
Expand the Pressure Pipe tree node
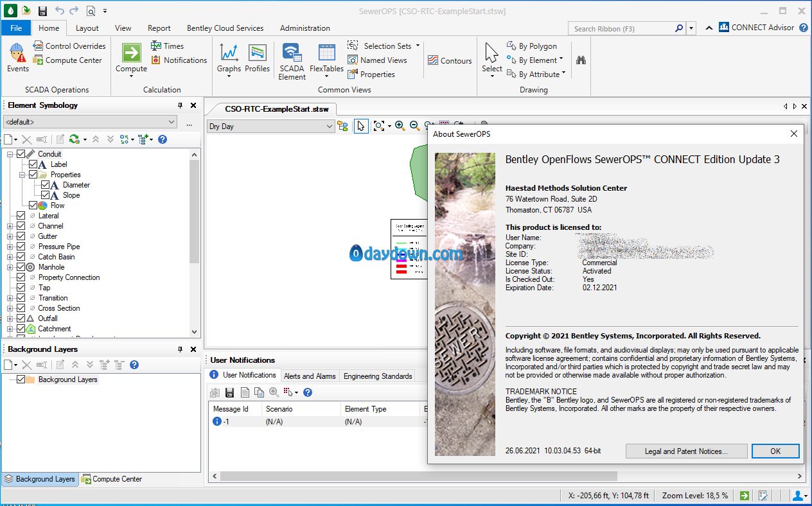(10, 247)
